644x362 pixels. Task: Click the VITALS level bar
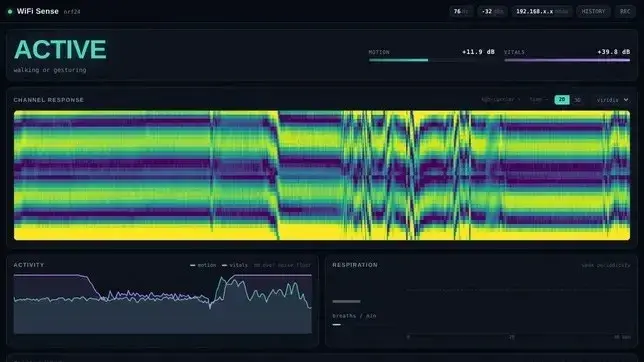(x=567, y=60)
